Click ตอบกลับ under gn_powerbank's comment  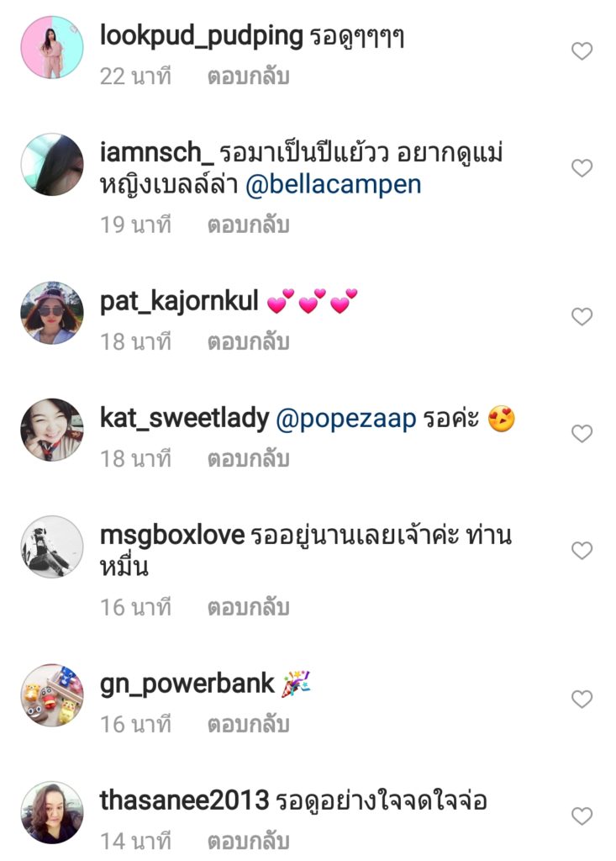[x=248, y=725]
